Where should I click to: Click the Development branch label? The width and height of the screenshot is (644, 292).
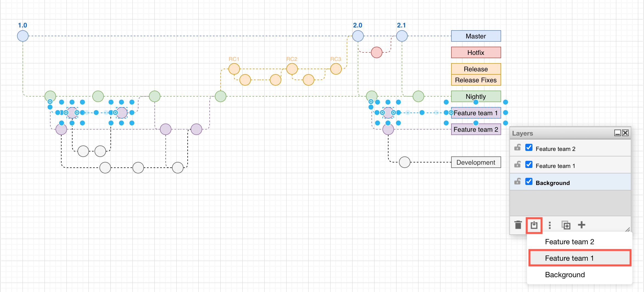pos(476,162)
